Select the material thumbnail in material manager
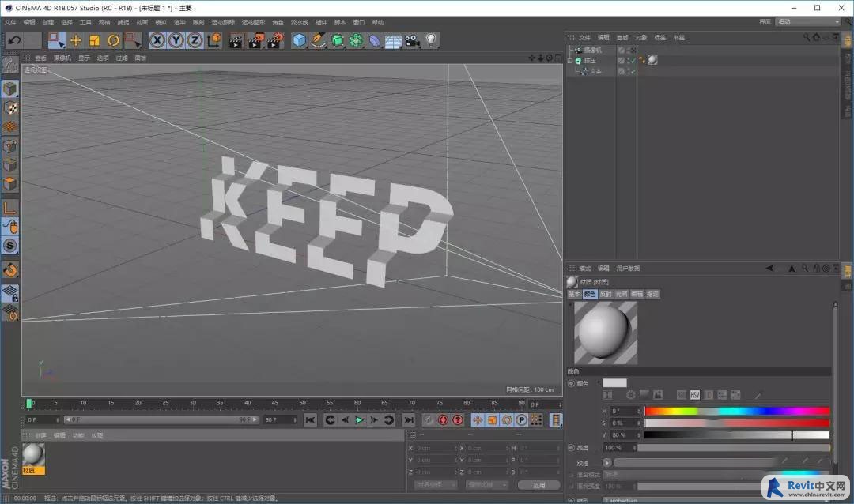This screenshot has width=854, height=504. point(33,459)
